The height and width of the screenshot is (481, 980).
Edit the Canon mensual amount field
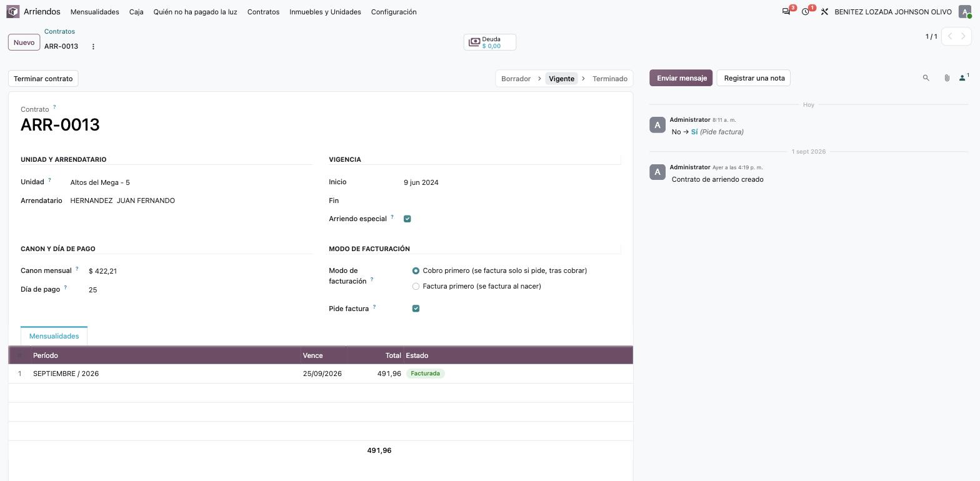[x=199, y=271]
